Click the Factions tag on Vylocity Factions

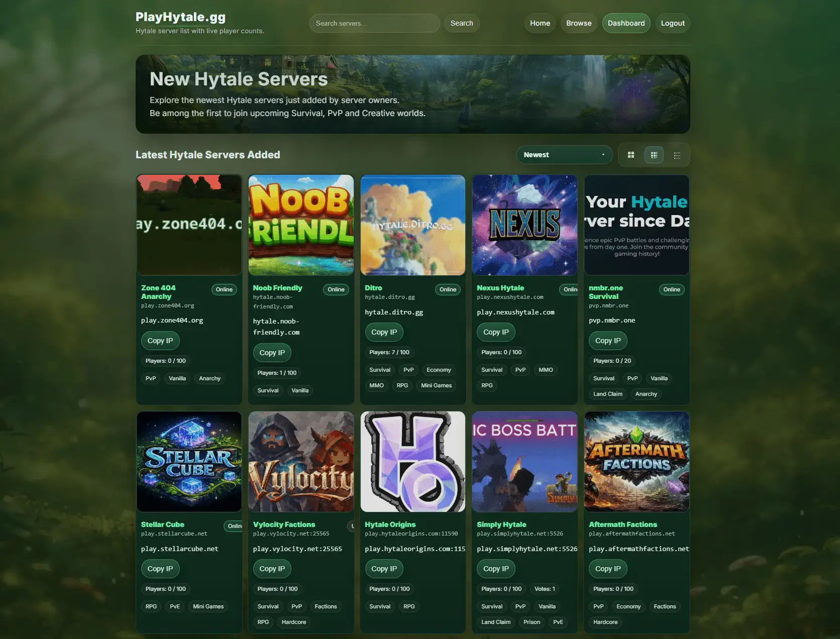tap(326, 606)
